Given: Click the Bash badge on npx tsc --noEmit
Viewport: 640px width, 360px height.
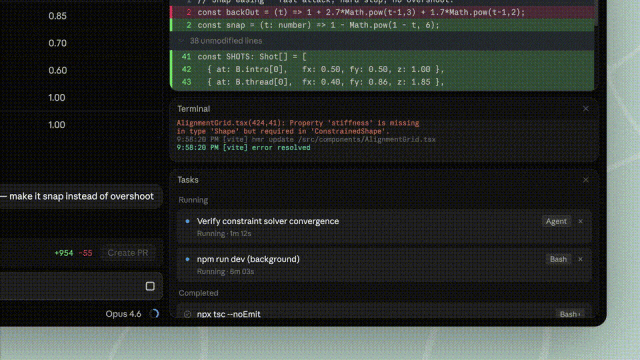Looking at the screenshot, I should pyautogui.click(x=570, y=314).
